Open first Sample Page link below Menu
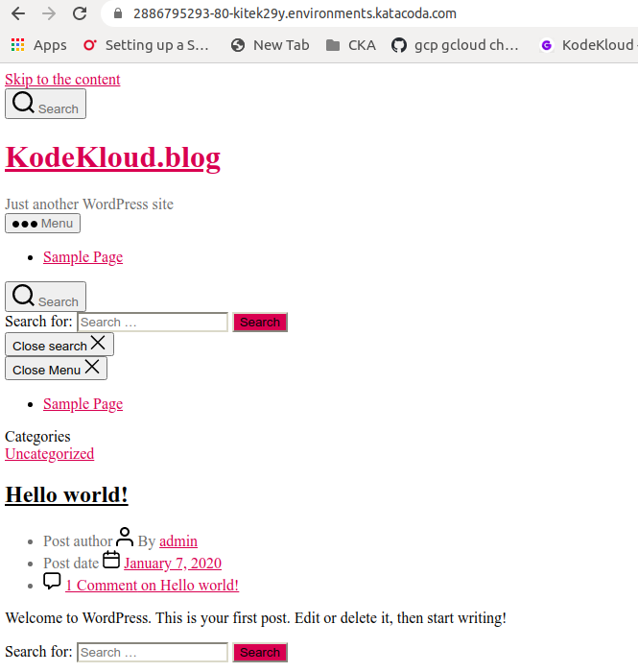 [x=83, y=257]
